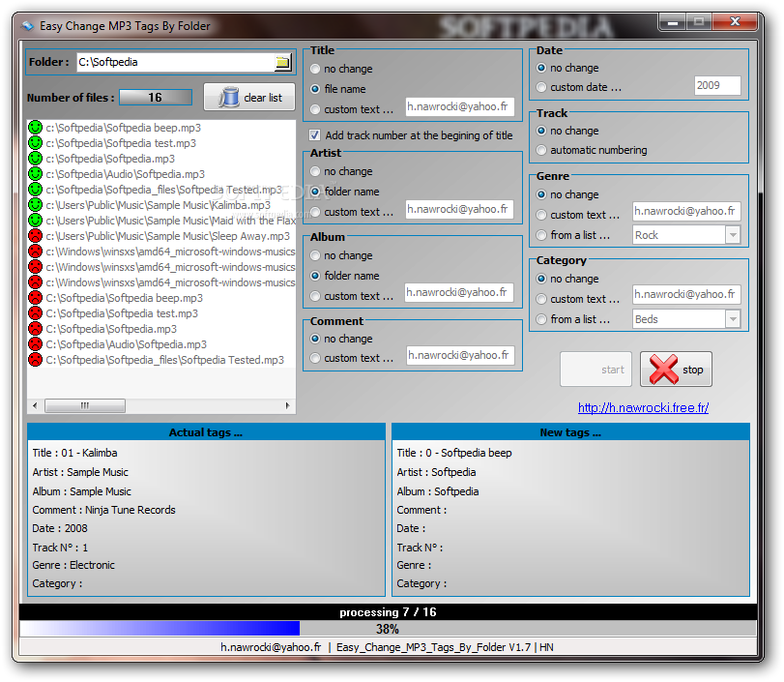Close the Easy Change MP3 Tags window

pyautogui.click(x=735, y=21)
